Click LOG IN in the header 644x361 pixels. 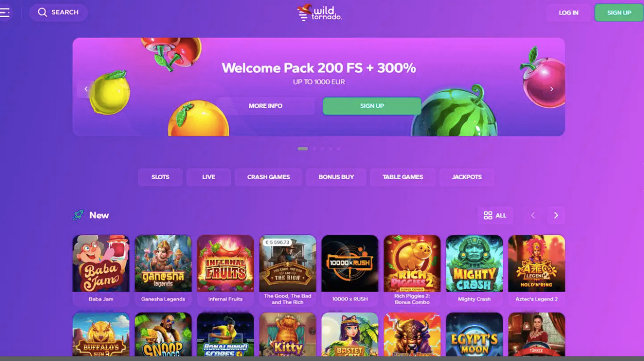[568, 12]
